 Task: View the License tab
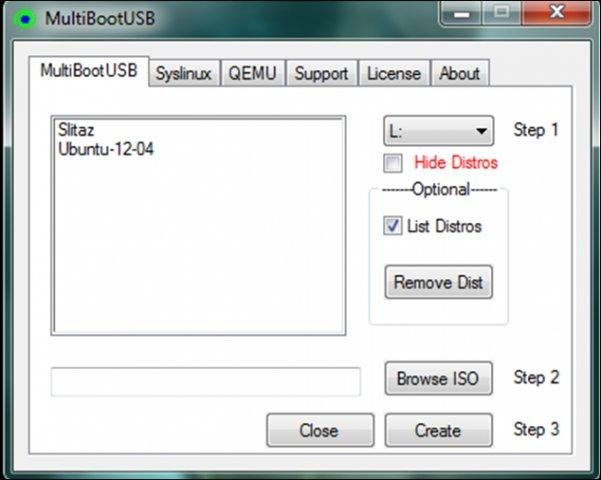point(394,73)
